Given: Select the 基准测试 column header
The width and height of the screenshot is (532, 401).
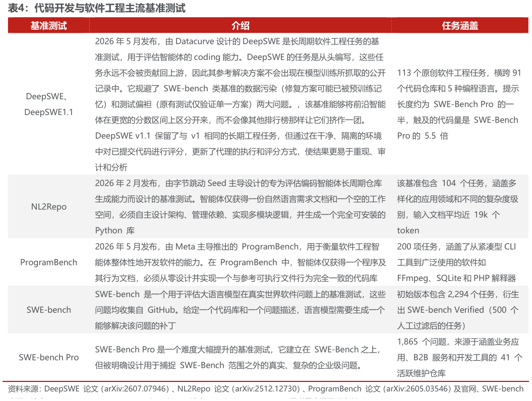Looking at the screenshot, I should coord(48,25).
